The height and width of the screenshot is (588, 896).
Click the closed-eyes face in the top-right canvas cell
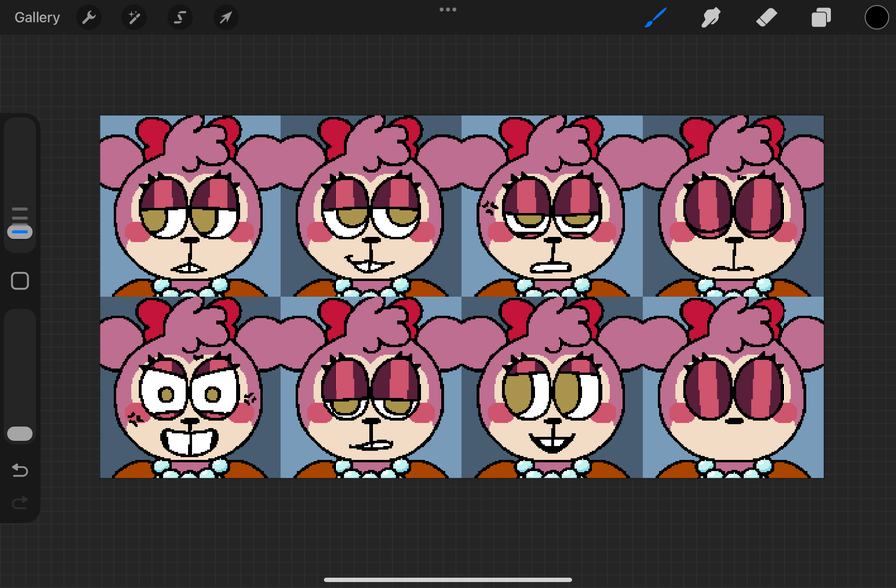(734, 207)
